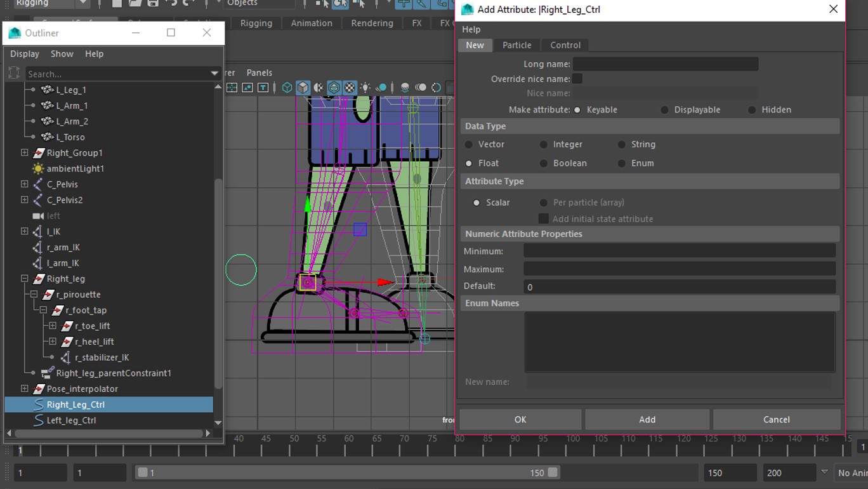Select the Boolean data type
Viewport: 868px width, 489px height.
pyautogui.click(x=544, y=163)
